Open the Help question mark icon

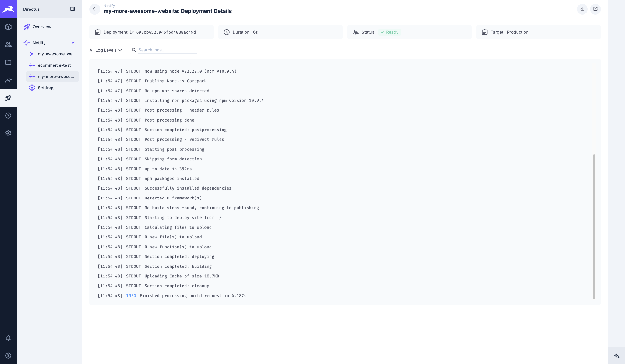coord(8,115)
